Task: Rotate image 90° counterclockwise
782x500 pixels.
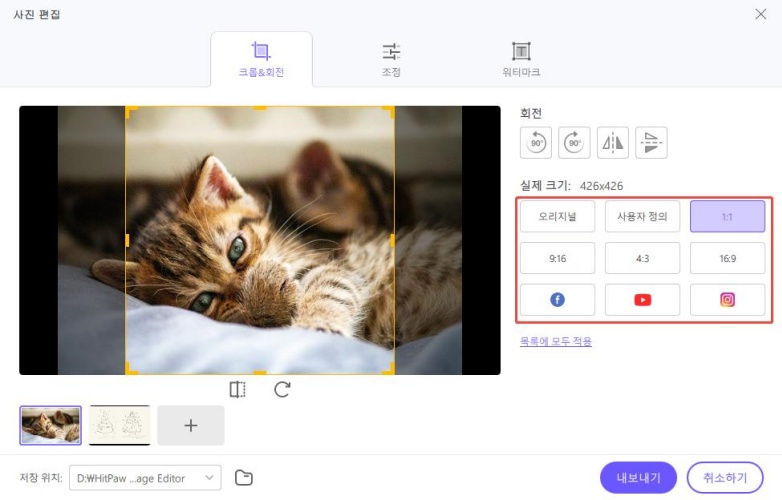Action: pyautogui.click(x=536, y=143)
